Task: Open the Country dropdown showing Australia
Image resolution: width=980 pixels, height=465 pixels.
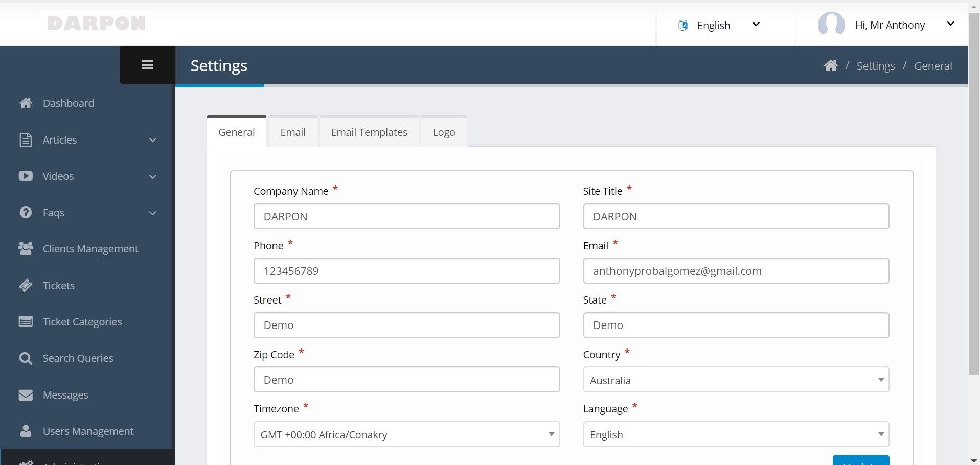Action: click(x=736, y=380)
